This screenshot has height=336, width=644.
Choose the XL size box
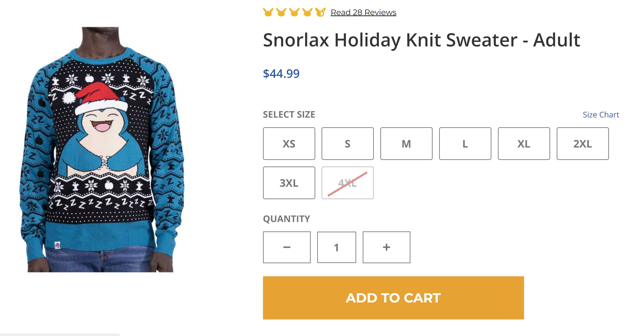coord(524,144)
